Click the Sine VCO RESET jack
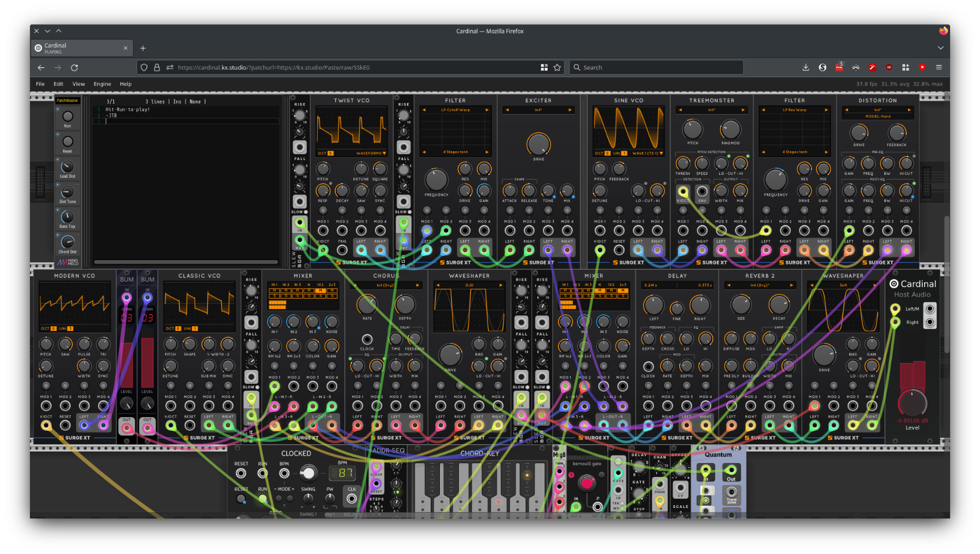This screenshot has height=554, width=980. pos(619,250)
